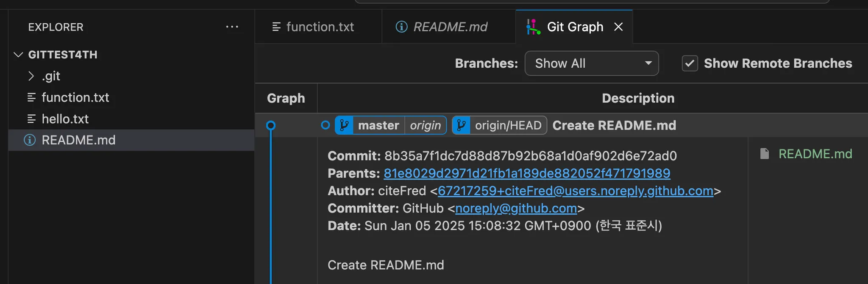This screenshot has height=284, width=868.
Task: Click the commit node circle in graph column
Action: tap(271, 126)
